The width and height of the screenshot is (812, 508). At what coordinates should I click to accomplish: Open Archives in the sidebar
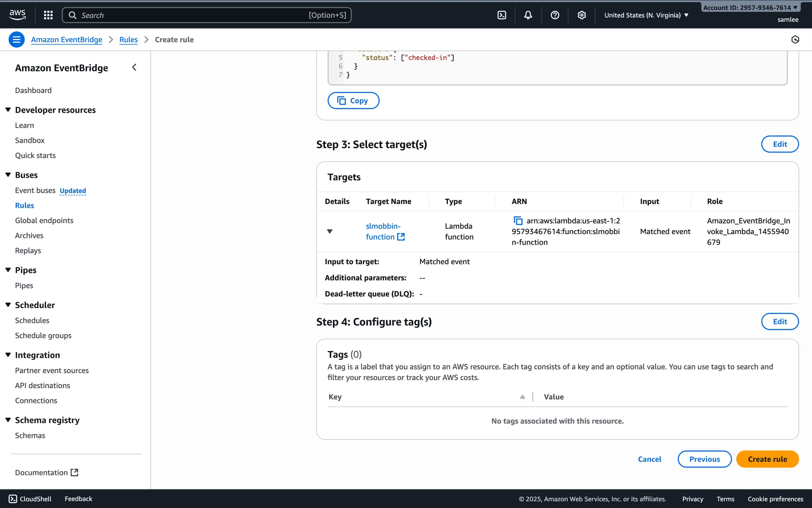click(29, 235)
